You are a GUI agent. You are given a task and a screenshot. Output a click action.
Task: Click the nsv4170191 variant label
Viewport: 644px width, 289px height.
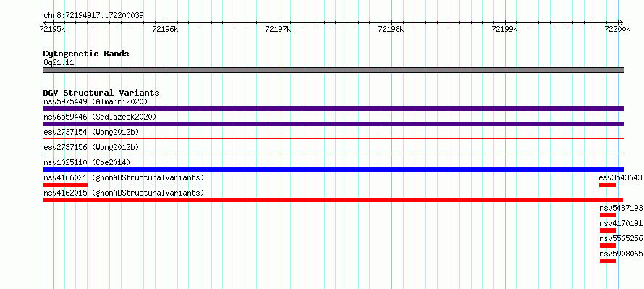(x=621, y=223)
